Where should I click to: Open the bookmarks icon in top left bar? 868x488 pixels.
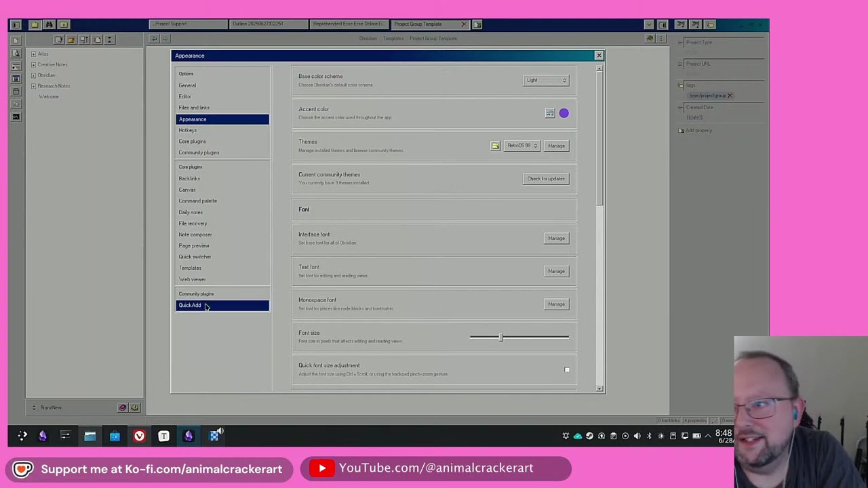pos(64,24)
